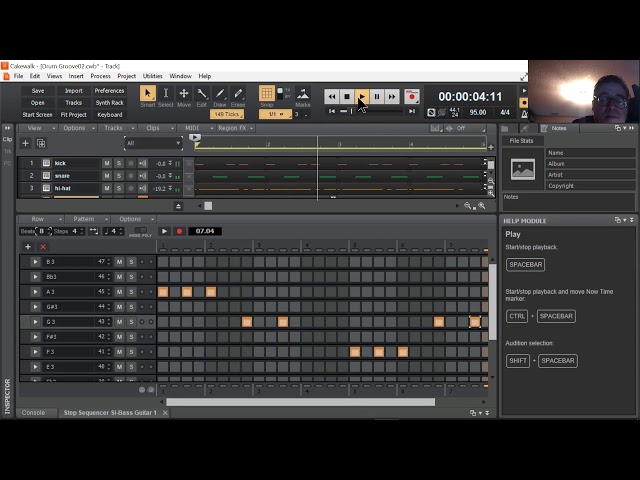
Task: Zoom in track view horizontally
Action: [482, 206]
